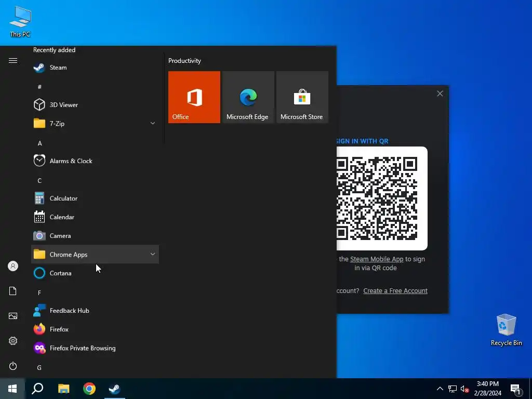The width and height of the screenshot is (532, 399).
Task: Open taskbar Search magnifier
Action: point(37,389)
